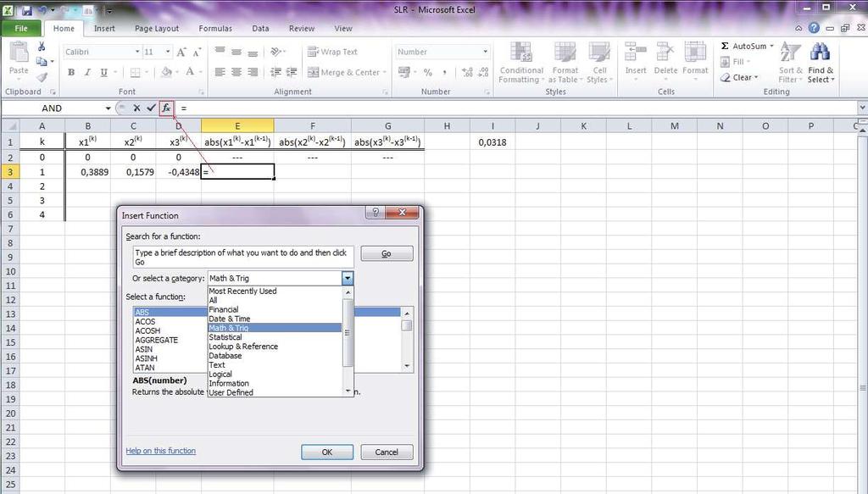Viewport: 868px width, 494px height.
Task: Open the File tab
Action: (21, 28)
